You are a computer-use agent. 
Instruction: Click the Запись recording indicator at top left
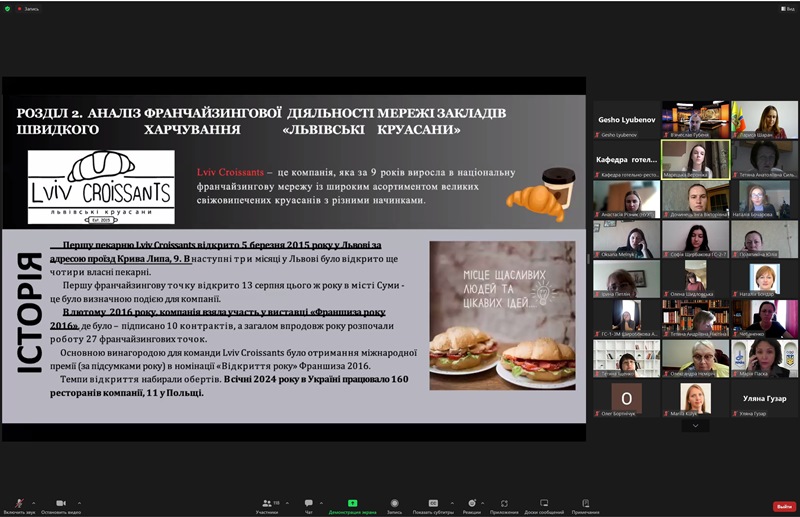pos(28,9)
